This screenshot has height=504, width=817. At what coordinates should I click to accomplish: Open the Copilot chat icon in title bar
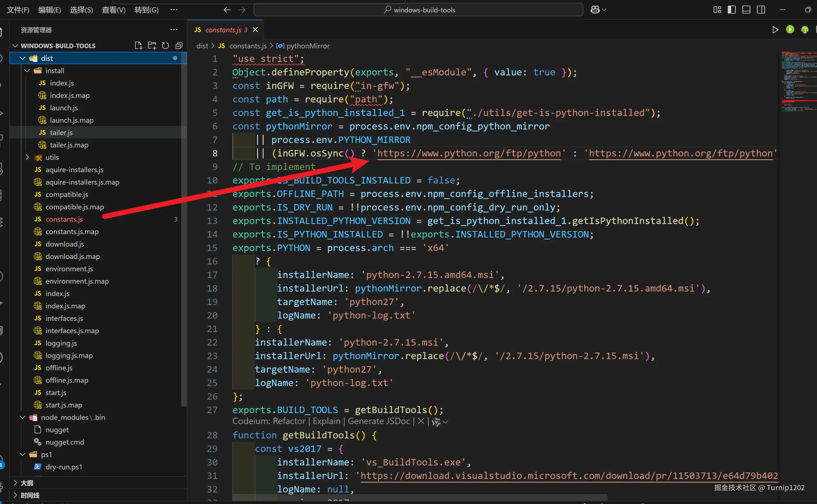[595, 10]
